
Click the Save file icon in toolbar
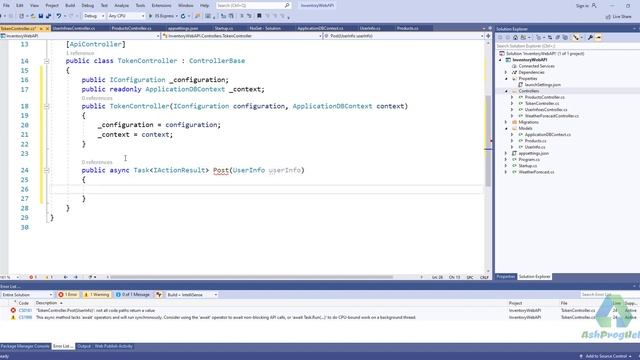tap(41, 16)
